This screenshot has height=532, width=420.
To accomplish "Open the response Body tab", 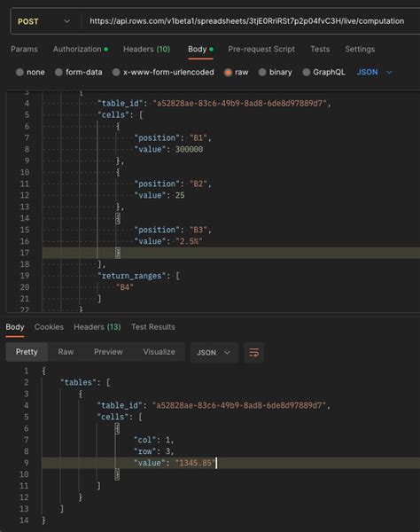I will (15, 327).
